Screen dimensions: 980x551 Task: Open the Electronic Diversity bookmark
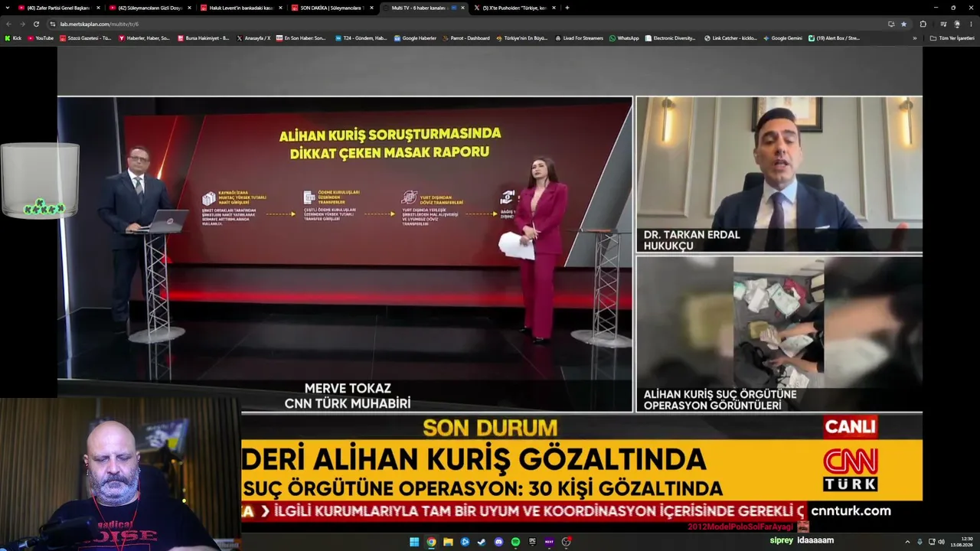pos(670,37)
